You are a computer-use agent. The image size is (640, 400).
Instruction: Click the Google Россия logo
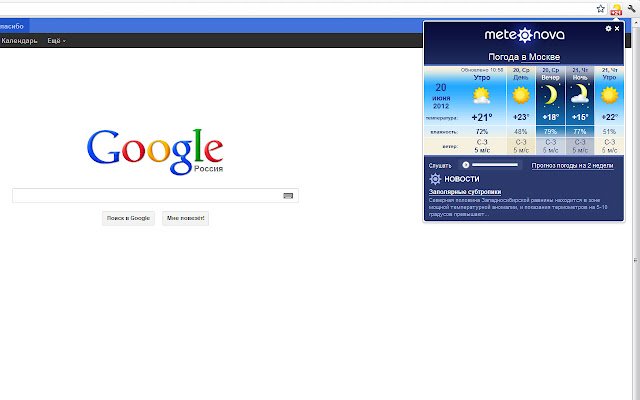click(155, 151)
